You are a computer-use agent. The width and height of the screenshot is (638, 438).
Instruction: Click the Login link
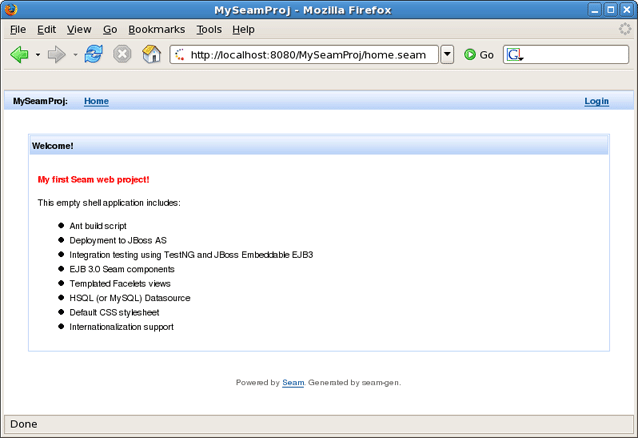click(596, 101)
